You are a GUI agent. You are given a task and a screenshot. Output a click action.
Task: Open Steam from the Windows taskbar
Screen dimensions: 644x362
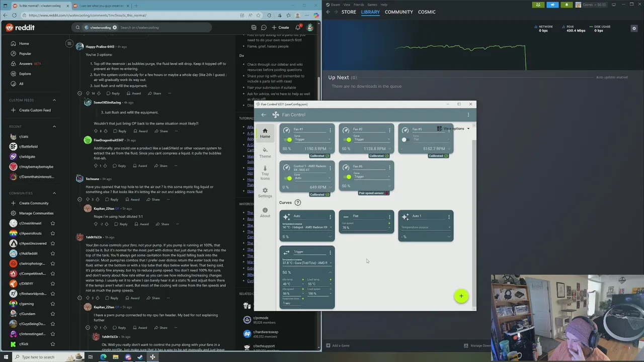click(x=140, y=357)
